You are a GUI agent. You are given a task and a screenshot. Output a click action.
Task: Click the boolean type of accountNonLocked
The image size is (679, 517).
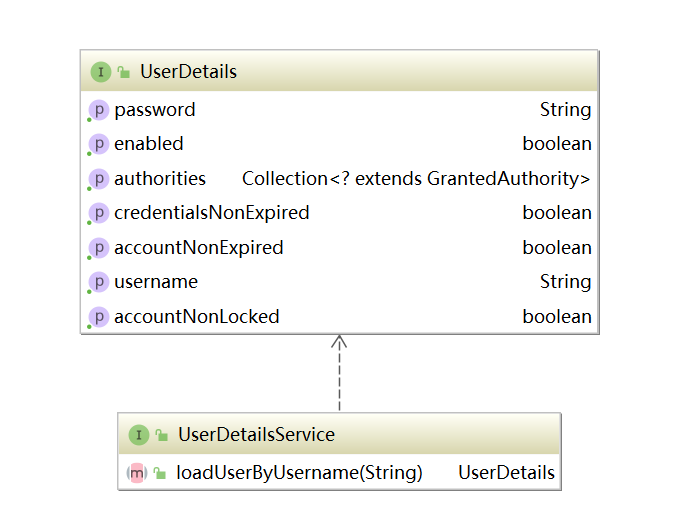557,317
